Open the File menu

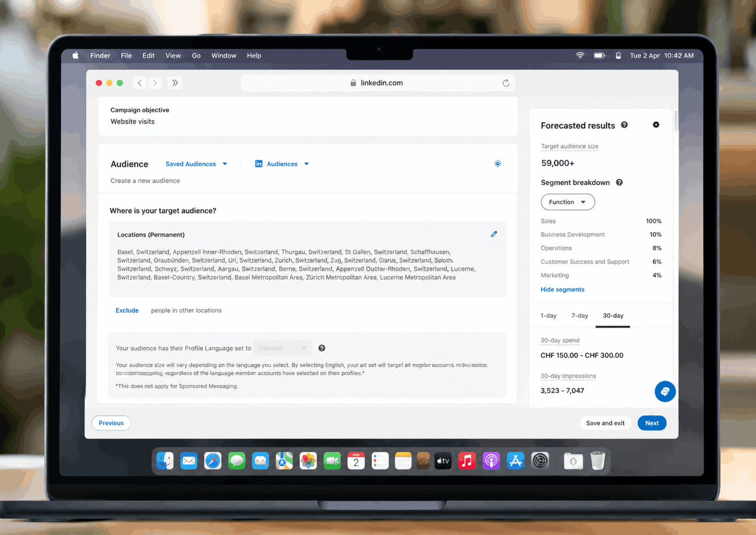[126, 55]
